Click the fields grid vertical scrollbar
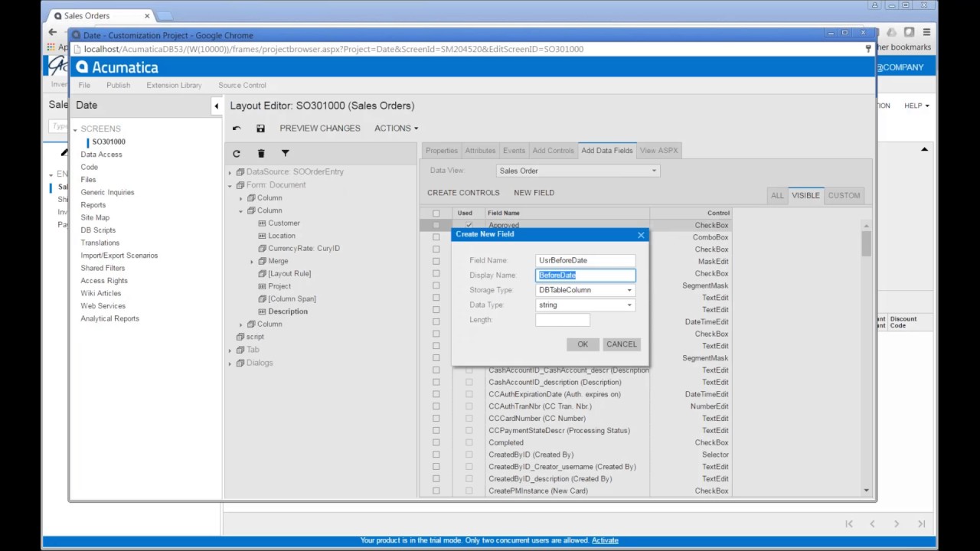Viewport: 980px width, 551px height. [x=866, y=358]
